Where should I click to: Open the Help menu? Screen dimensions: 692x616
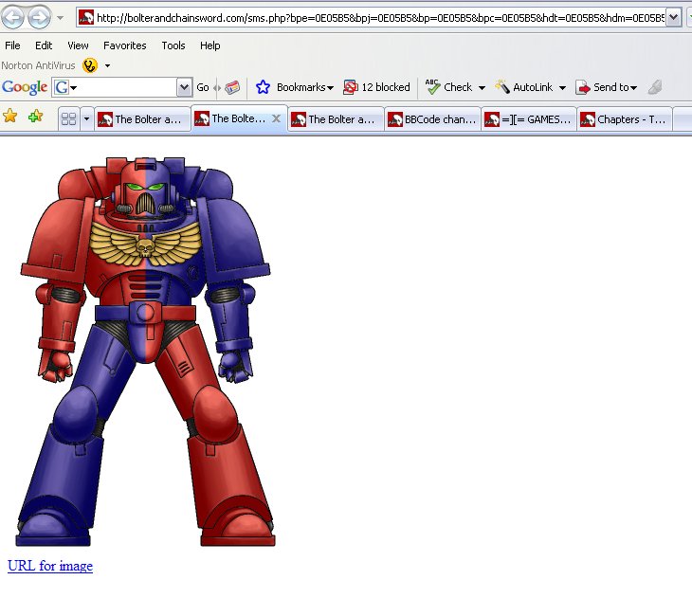pyautogui.click(x=210, y=45)
